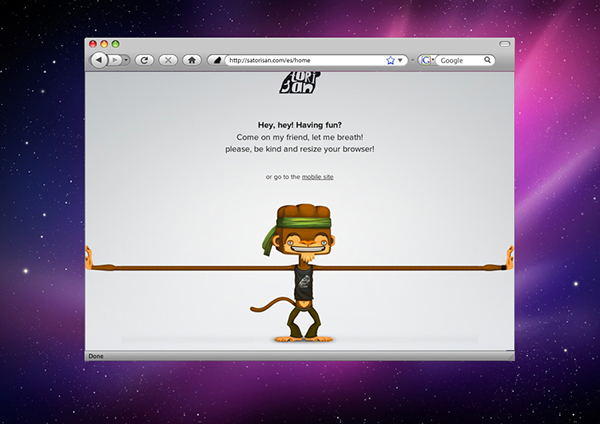Click the site favicon in the address bar
600x424 pixels.
217,60
